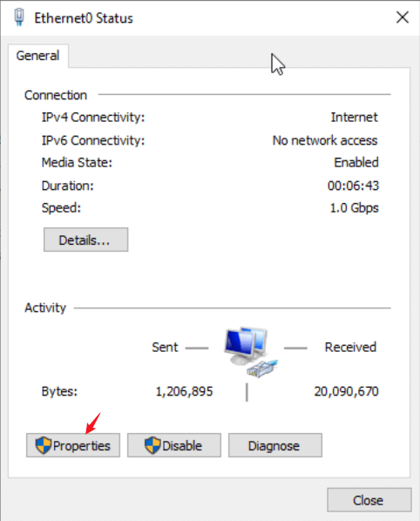Close the status dialog with Close button
Image resolution: width=420 pixels, height=521 pixels.
point(369,500)
